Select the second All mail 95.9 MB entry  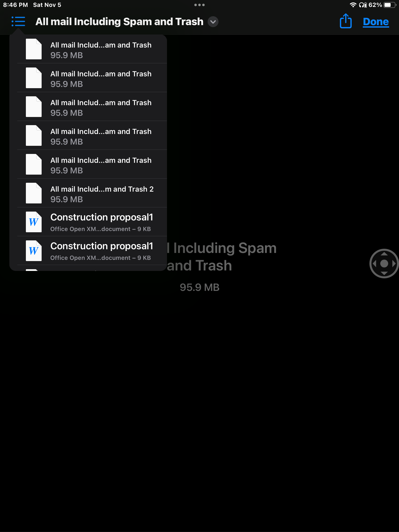[92, 78]
